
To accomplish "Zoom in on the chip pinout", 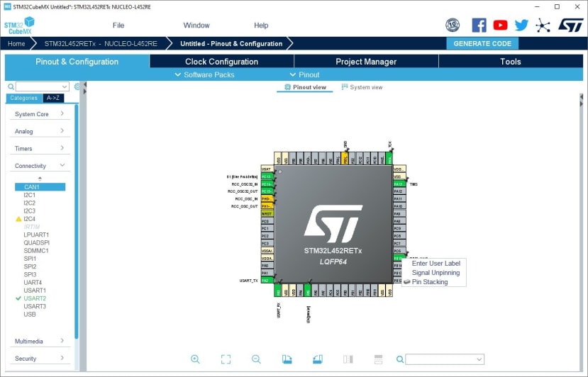I will (x=195, y=359).
